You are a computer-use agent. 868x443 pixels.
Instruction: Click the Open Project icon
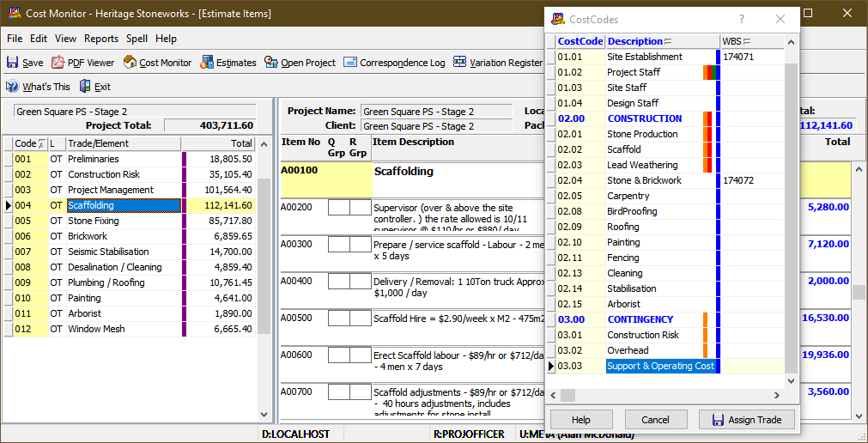click(x=270, y=63)
